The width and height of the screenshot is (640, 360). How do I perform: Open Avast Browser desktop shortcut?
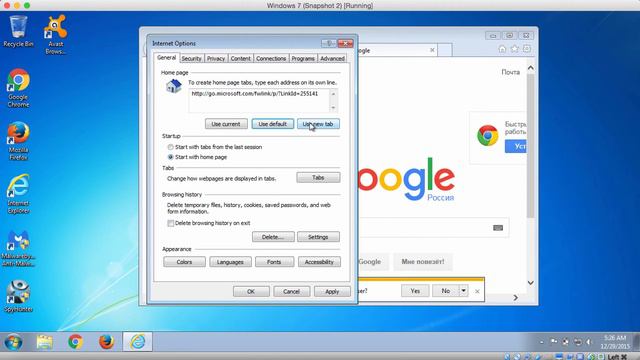(55, 35)
